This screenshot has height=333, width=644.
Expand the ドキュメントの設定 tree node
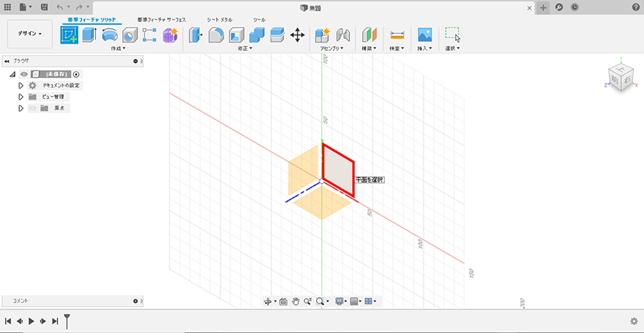(x=21, y=86)
